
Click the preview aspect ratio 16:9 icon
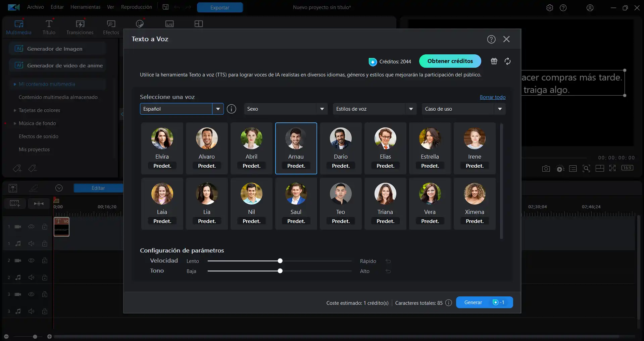(x=627, y=168)
